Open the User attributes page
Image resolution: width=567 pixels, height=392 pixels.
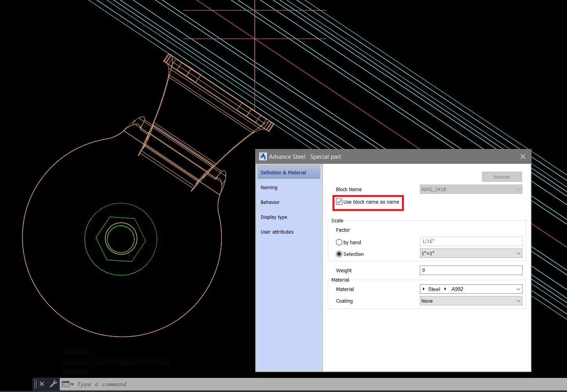(277, 232)
